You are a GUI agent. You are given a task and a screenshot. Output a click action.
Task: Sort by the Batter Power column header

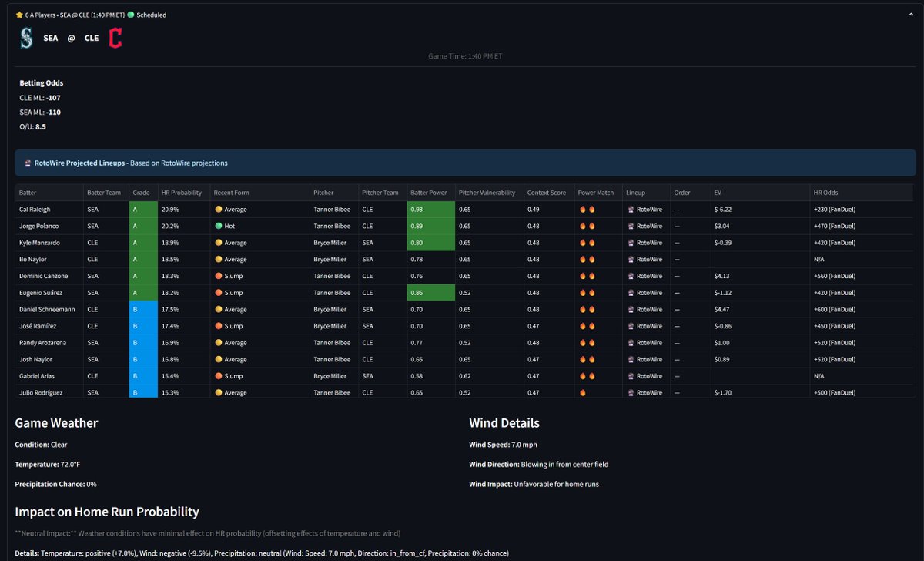(x=431, y=193)
